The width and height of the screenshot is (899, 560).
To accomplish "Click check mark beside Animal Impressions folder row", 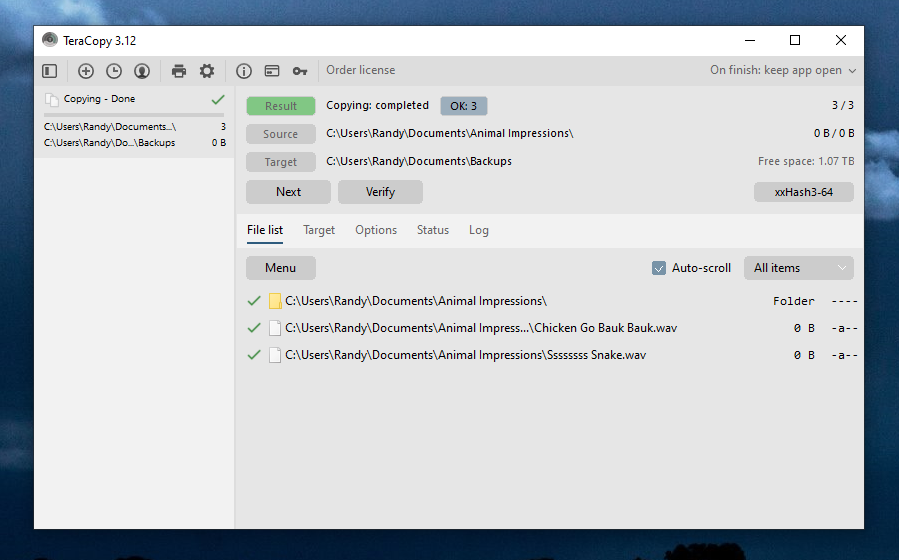I will (x=254, y=300).
